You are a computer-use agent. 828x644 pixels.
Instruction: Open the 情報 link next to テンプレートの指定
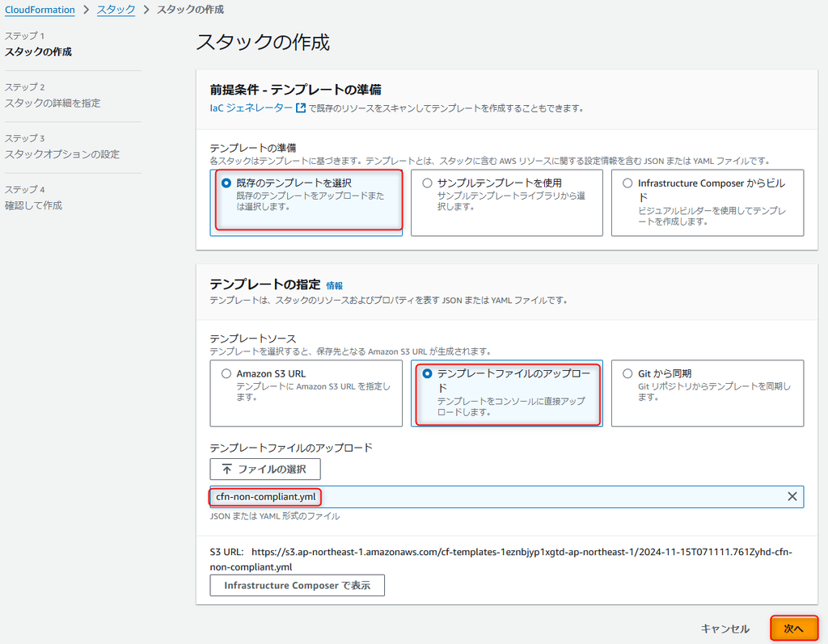tap(334, 285)
